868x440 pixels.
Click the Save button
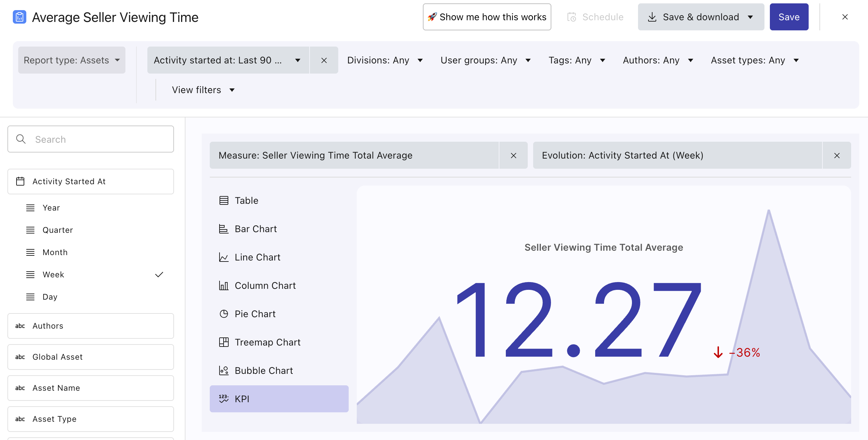788,17
